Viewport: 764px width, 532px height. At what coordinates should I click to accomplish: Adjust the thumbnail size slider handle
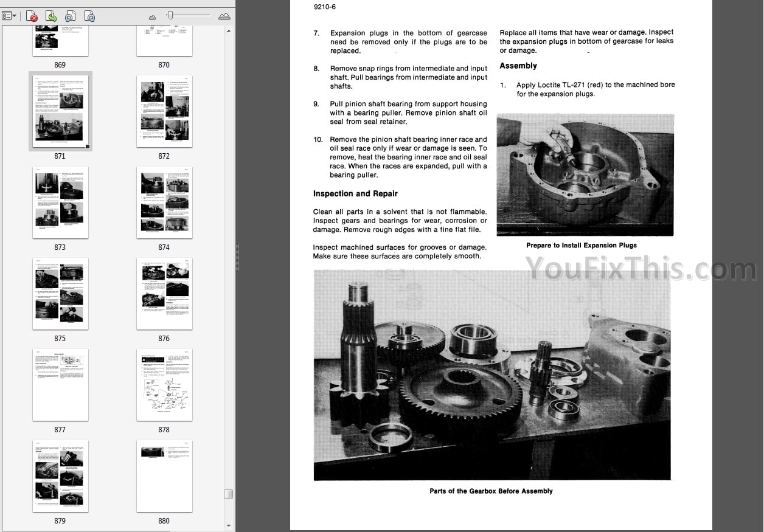(171, 15)
